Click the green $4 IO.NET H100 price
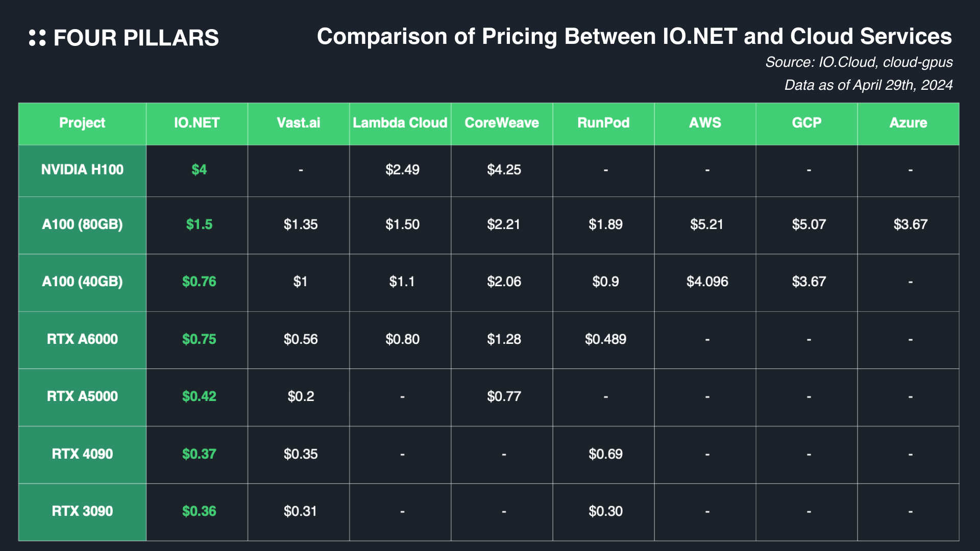Viewport: 980px width, 551px height. 199,170
